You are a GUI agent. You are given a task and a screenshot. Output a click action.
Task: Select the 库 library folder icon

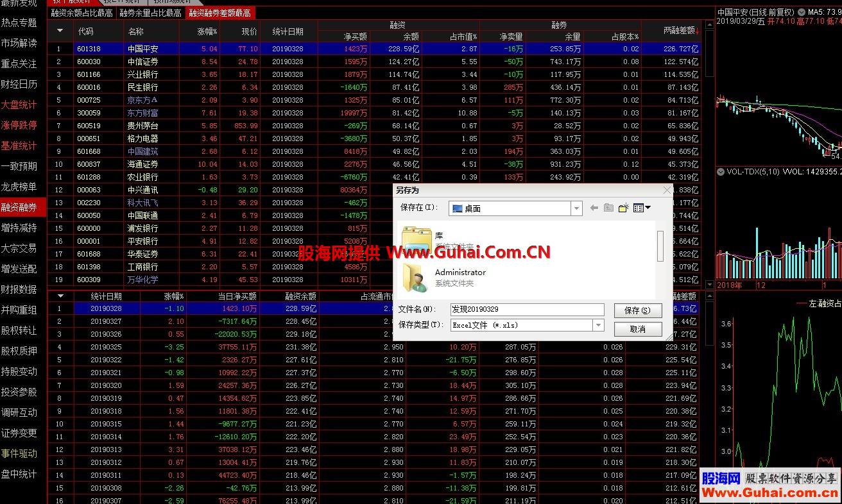click(417, 239)
